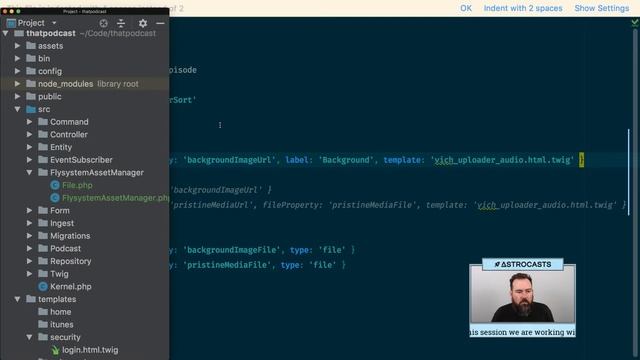Open login.html.twig template
640x360 pixels.
(90, 350)
